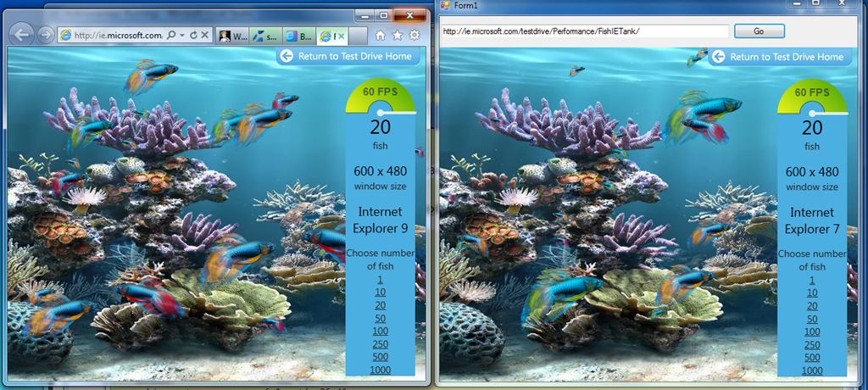This screenshot has height=390, width=868.
Task: Open a new tab in Internet Explorer
Action: click(359, 36)
